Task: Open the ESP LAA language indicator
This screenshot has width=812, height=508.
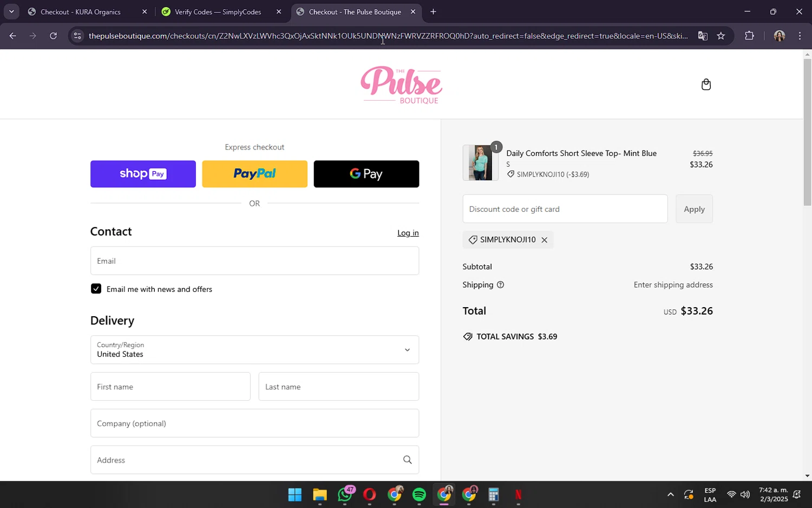Action: (710, 494)
